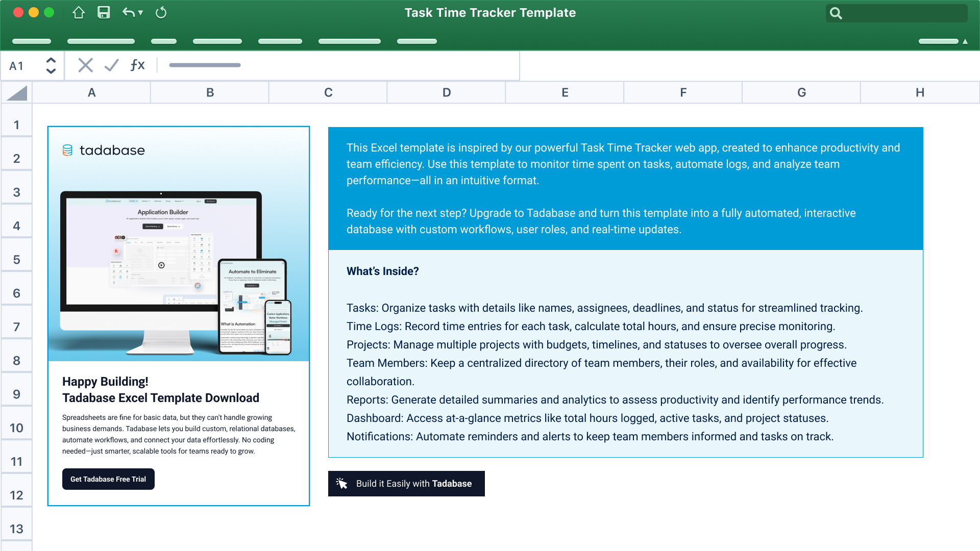Select column E header
This screenshot has height=551, width=980.
click(x=565, y=93)
